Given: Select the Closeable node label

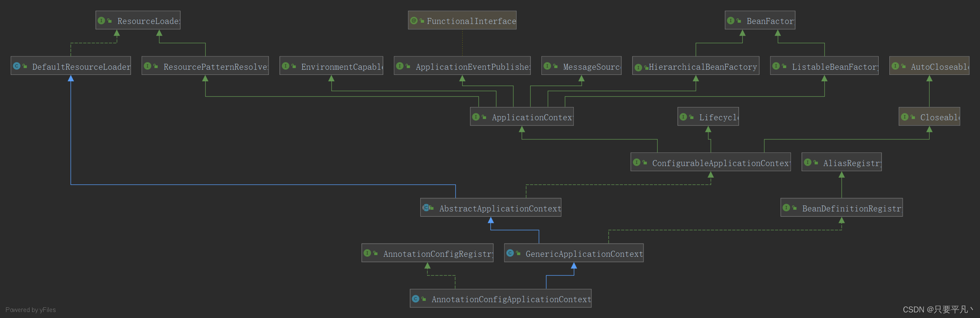Looking at the screenshot, I should point(940,117).
